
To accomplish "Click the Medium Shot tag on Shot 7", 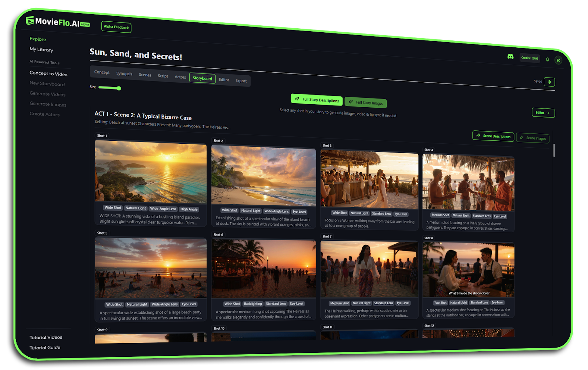I will [339, 303].
